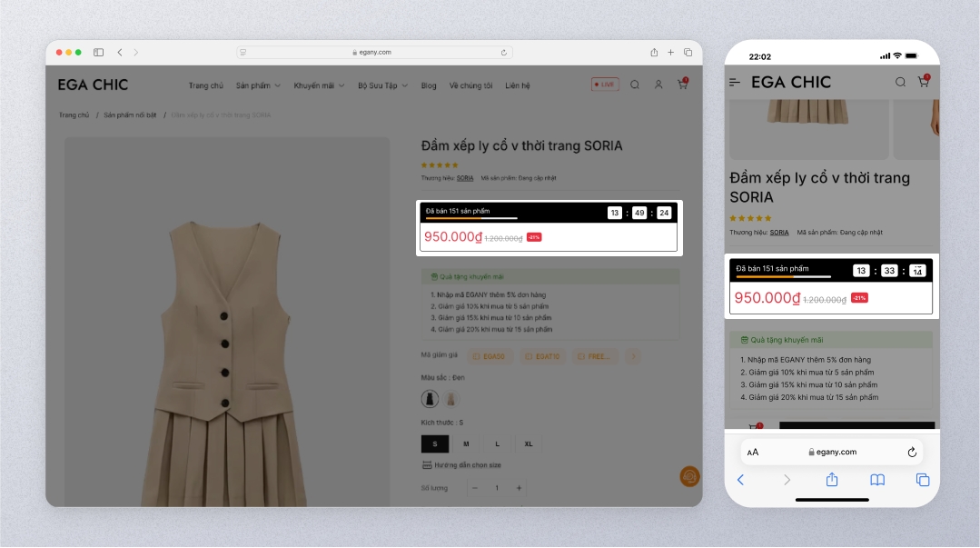980x548 pixels.
Task: Select the beige color swatch
Action: point(450,399)
